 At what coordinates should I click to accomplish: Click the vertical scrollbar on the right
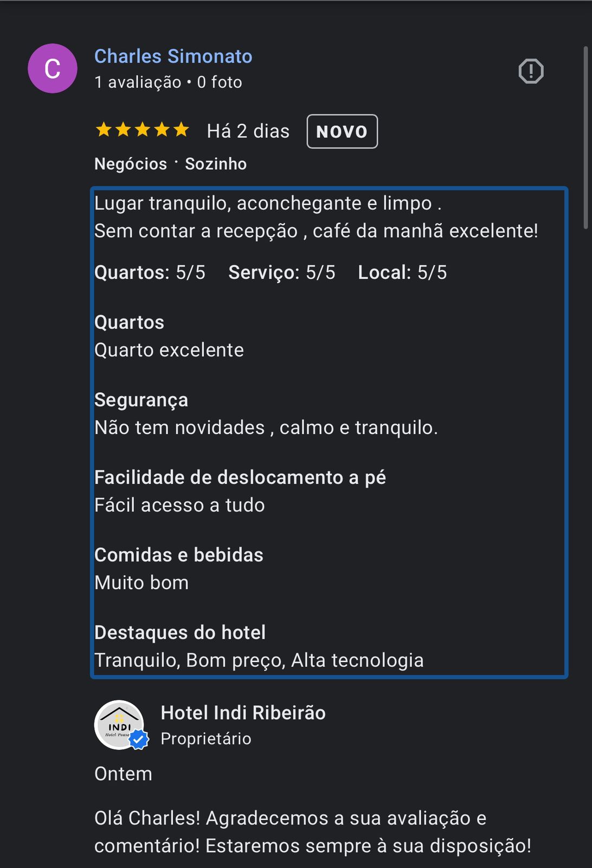click(x=585, y=138)
